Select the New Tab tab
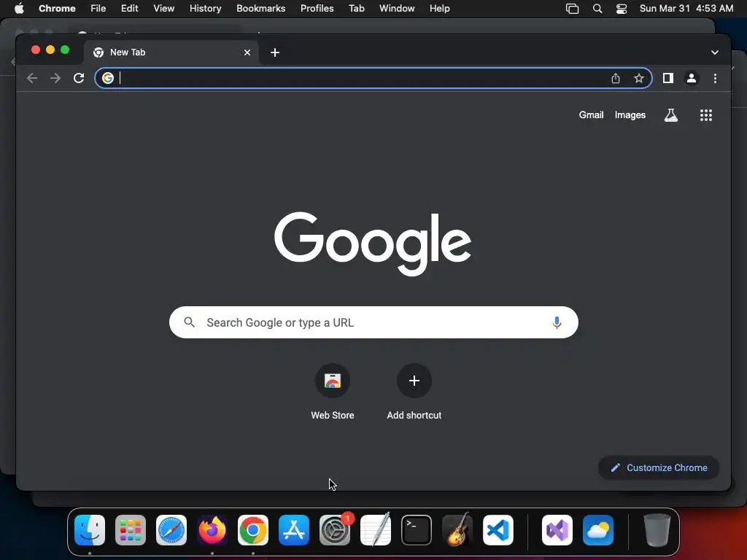The width and height of the screenshot is (747, 560). click(x=171, y=52)
